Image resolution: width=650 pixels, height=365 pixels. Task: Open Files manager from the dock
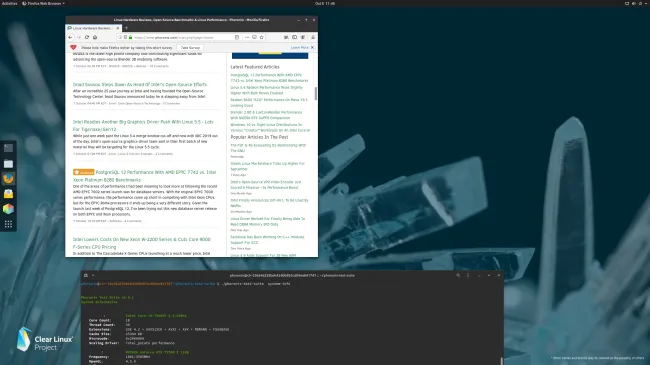(8, 164)
